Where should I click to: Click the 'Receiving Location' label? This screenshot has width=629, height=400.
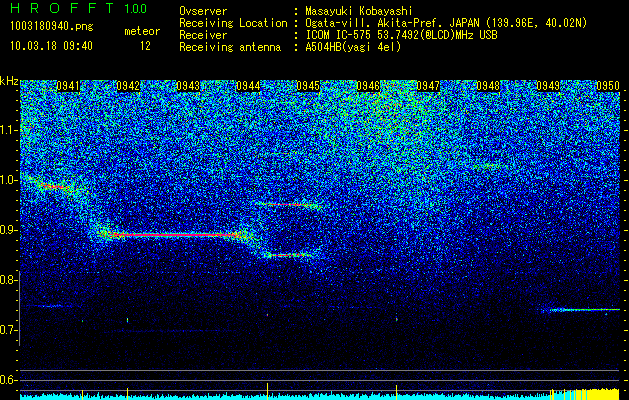tap(233, 23)
